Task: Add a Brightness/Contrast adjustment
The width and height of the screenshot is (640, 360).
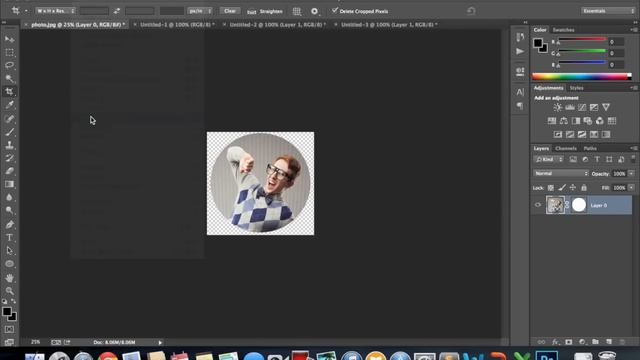Action: pos(558,107)
